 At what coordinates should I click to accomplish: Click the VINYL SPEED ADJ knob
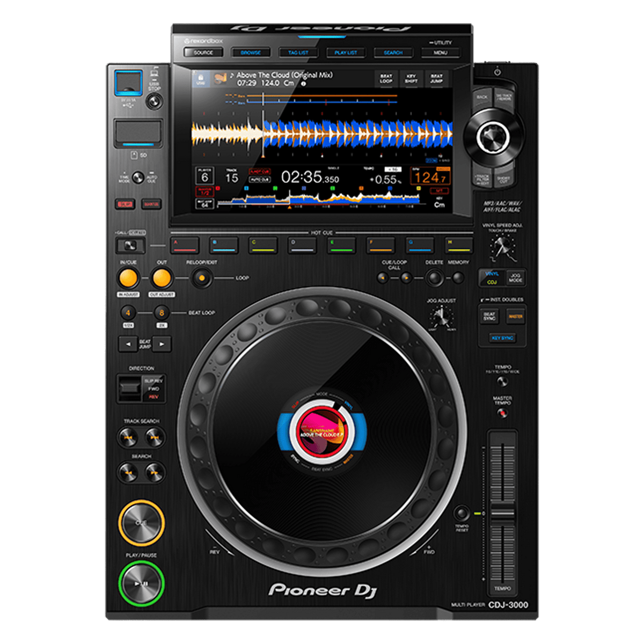click(x=502, y=247)
